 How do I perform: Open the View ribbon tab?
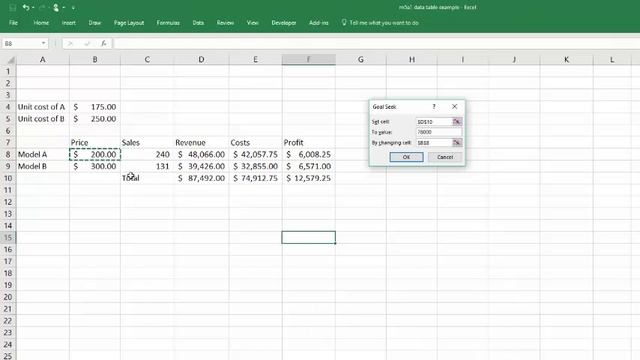point(253,23)
